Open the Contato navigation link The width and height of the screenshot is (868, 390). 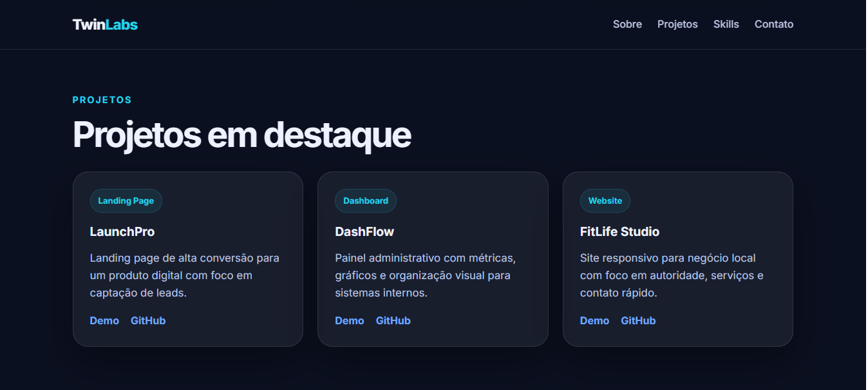pos(774,24)
